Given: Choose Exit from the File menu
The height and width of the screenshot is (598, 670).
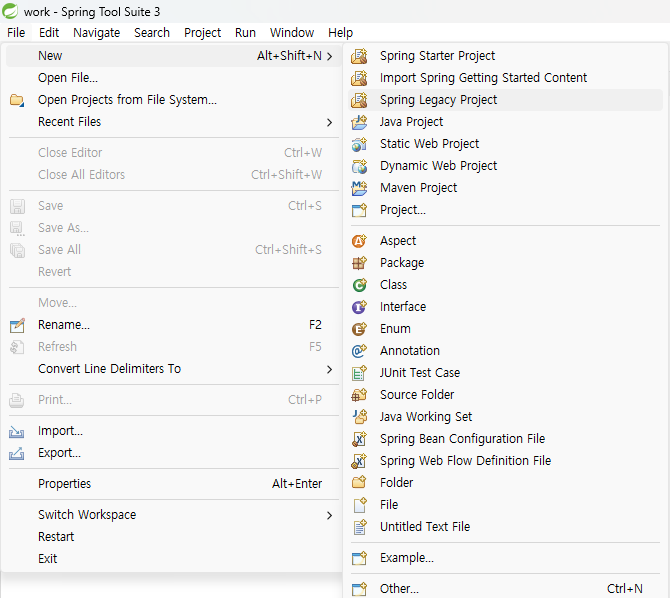Looking at the screenshot, I should pyautogui.click(x=173, y=559).
